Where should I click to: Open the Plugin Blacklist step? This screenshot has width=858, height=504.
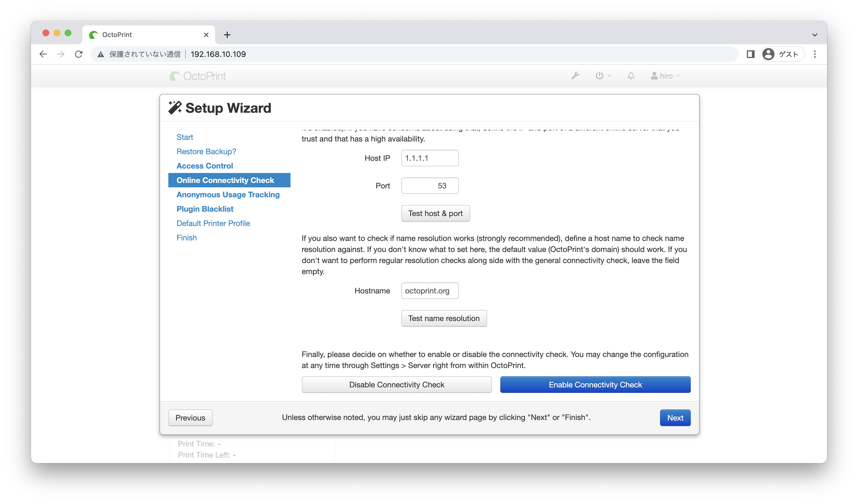click(205, 209)
